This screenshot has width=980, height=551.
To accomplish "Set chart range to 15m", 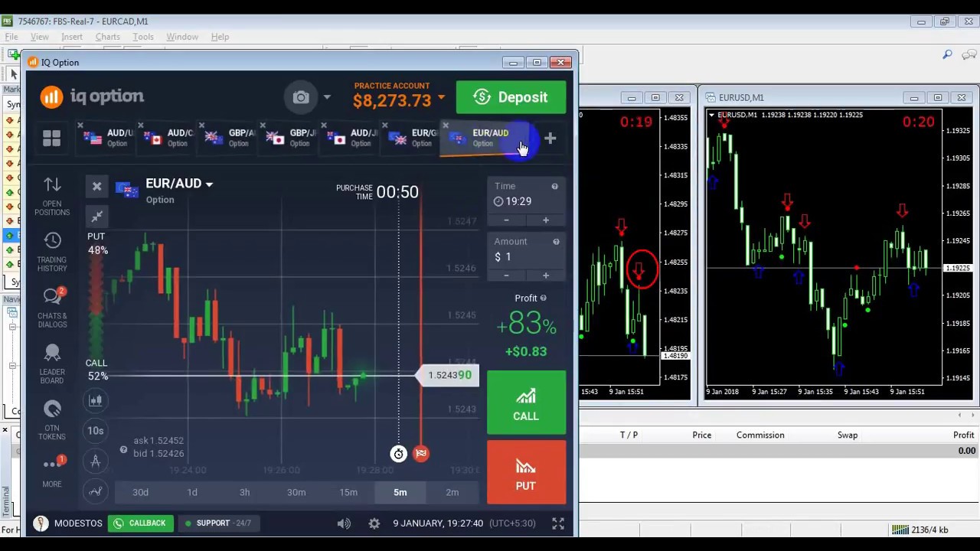I will click(348, 492).
